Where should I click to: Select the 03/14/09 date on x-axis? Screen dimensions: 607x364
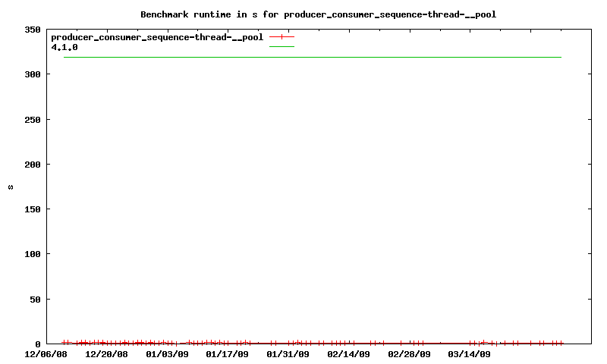[x=469, y=354]
